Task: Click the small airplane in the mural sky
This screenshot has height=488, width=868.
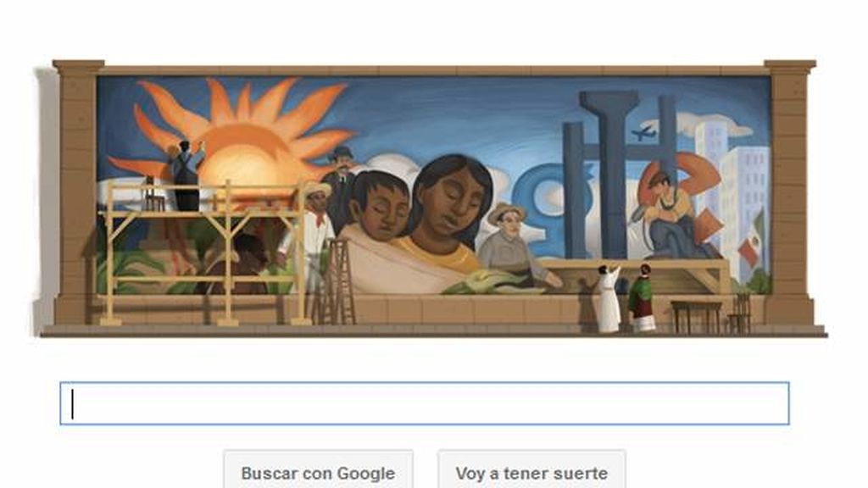Action: 643,132
